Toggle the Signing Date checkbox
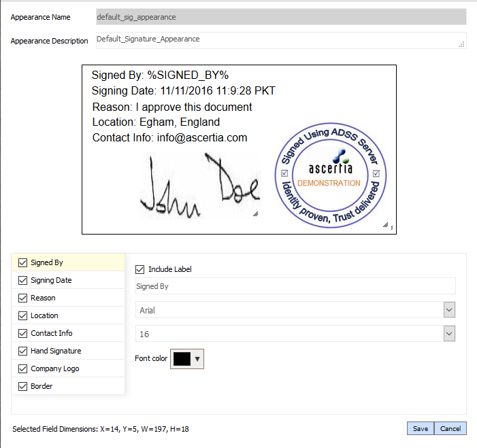The width and height of the screenshot is (477, 448). click(23, 280)
